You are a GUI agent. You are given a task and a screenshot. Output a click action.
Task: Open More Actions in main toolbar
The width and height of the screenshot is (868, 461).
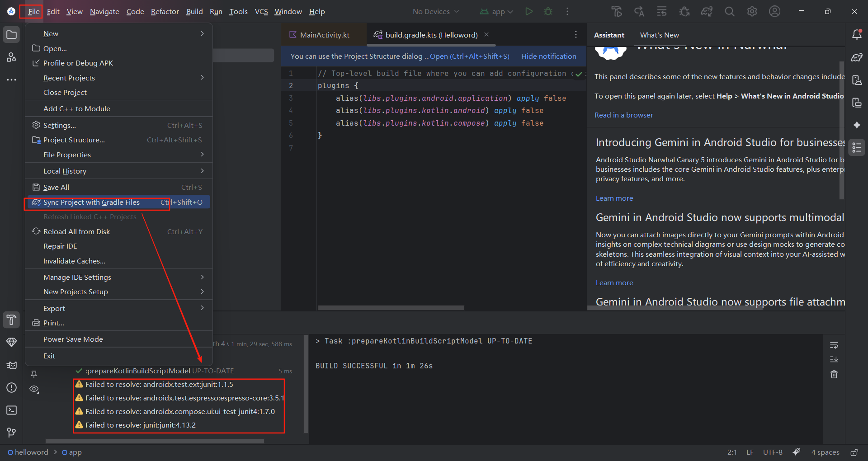coord(567,11)
